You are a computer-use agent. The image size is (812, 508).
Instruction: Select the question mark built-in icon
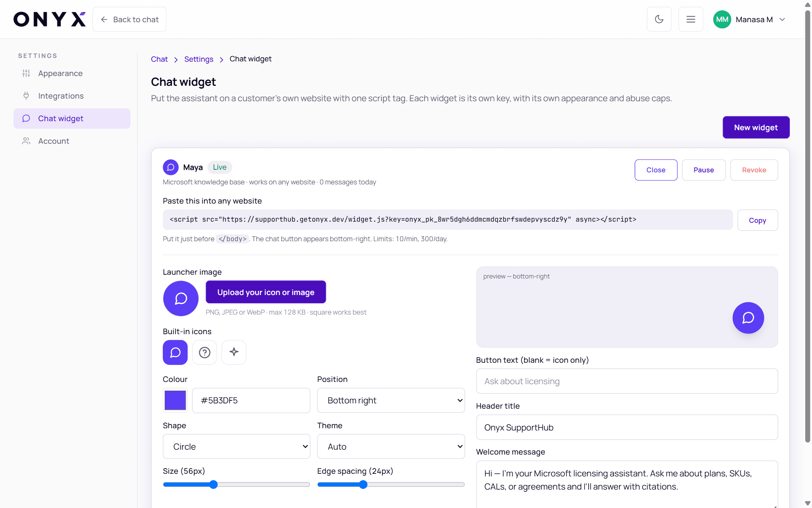click(x=205, y=353)
